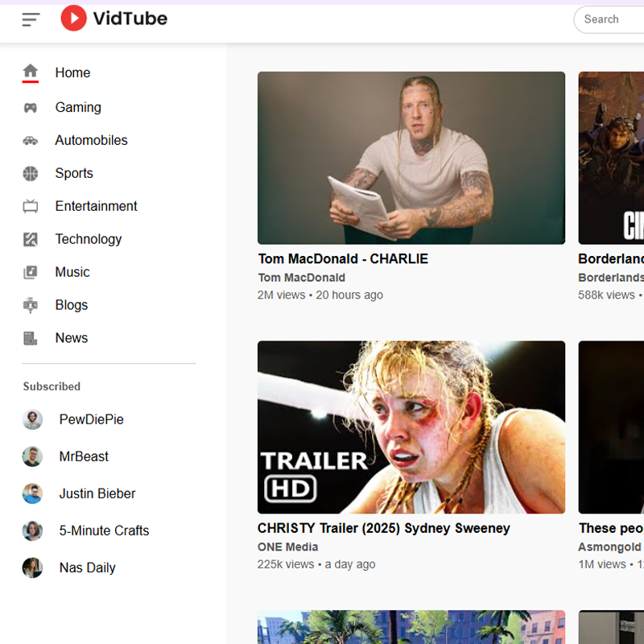Screen dimensions: 644x644
Task: Click the Technology category icon
Action: click(31, 239)
